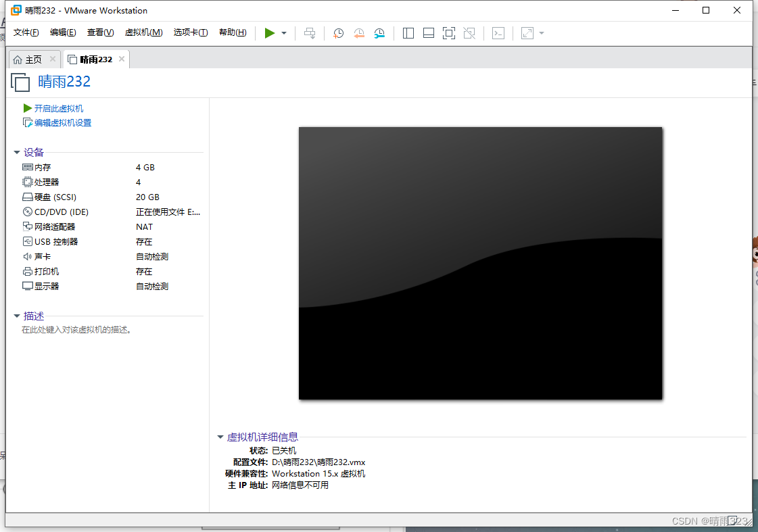Revert to snapshot using toolbar icon
Screen dimensions: 758x532
click(358, 33)
